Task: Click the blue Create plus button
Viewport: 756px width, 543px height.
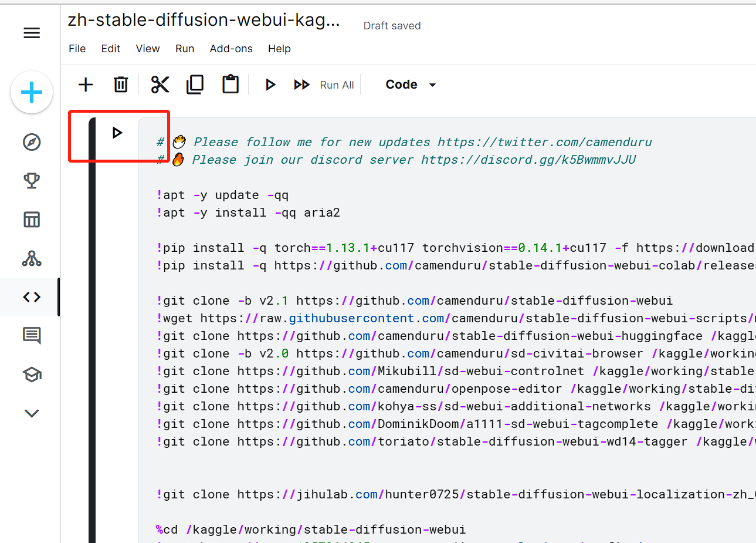Action: click(x=32, y=92)
